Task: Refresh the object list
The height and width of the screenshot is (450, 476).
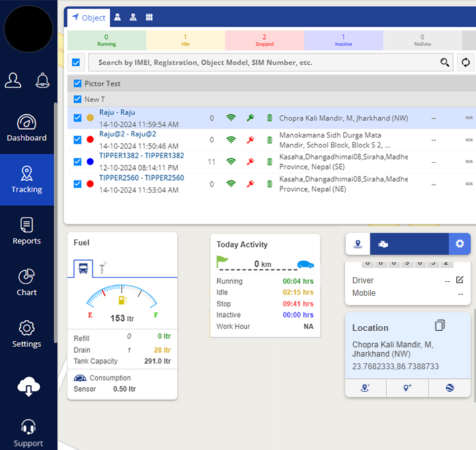Action: point(465,63)
